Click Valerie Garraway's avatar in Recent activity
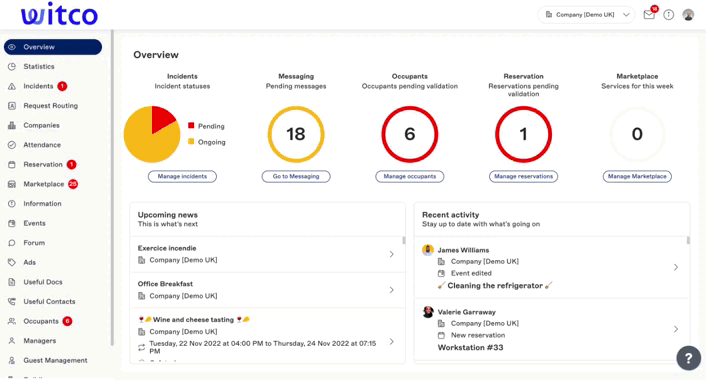Screen dimensions: 706x380 pos(428,312)
